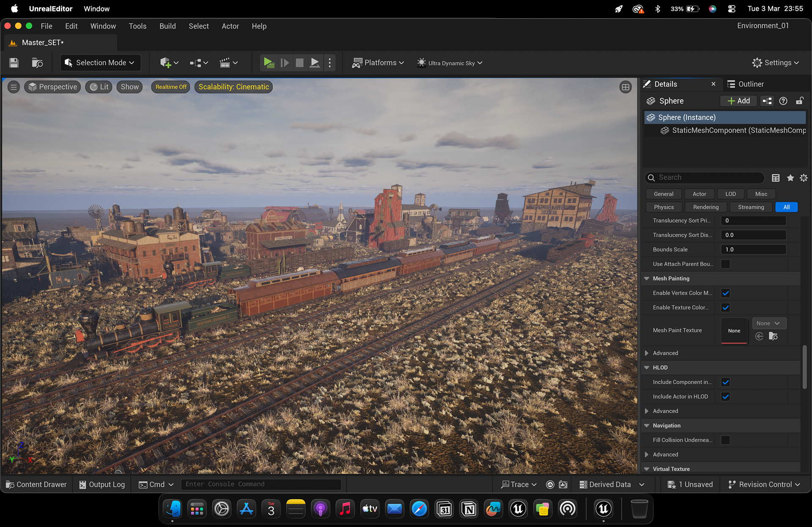812x527 pixels.
Task: Open the Selection Mode dropdown
Action: point(101,63)
